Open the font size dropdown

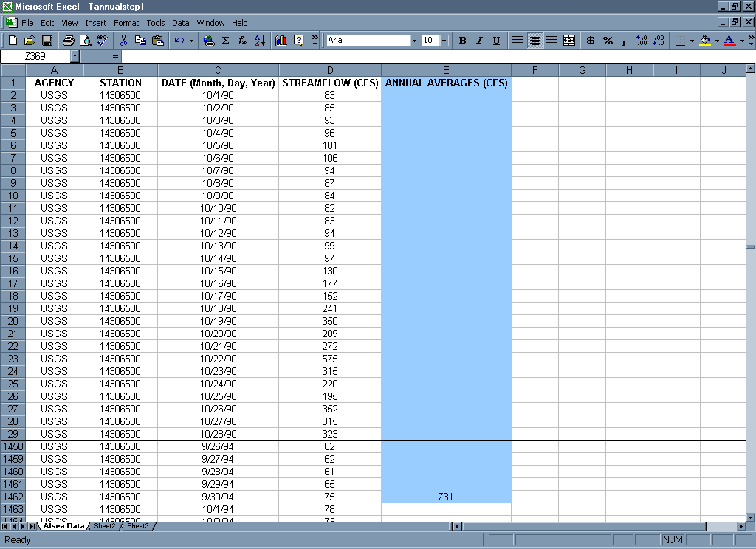point(444,41)
